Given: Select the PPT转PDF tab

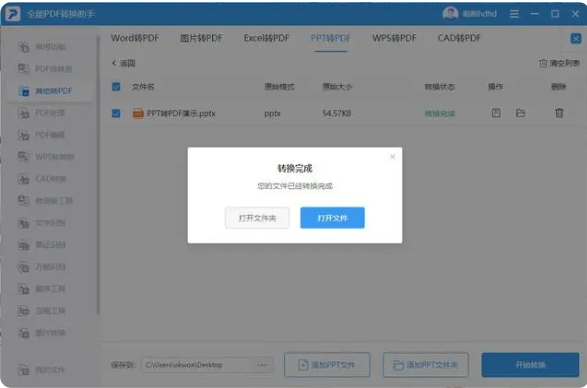Looking at the screenshot, I should 331,38.
